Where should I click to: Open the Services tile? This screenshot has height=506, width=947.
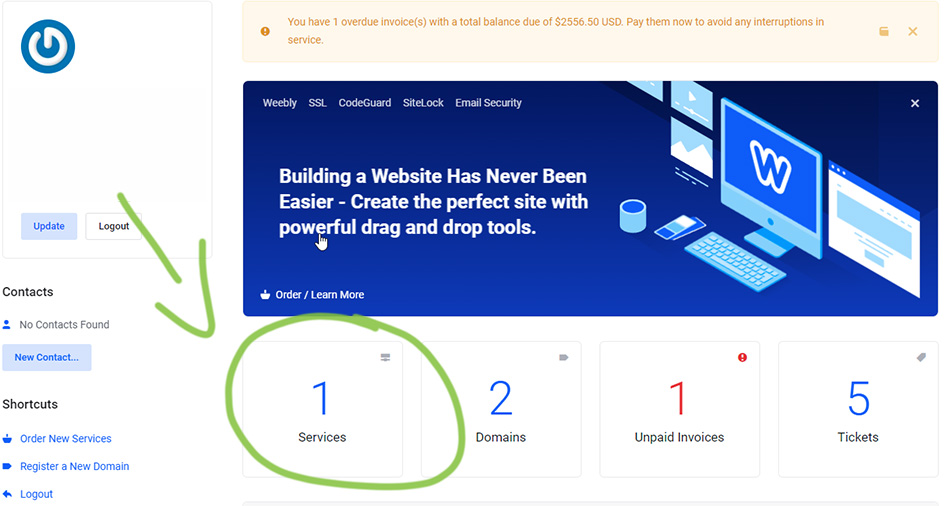pos(323,409)
